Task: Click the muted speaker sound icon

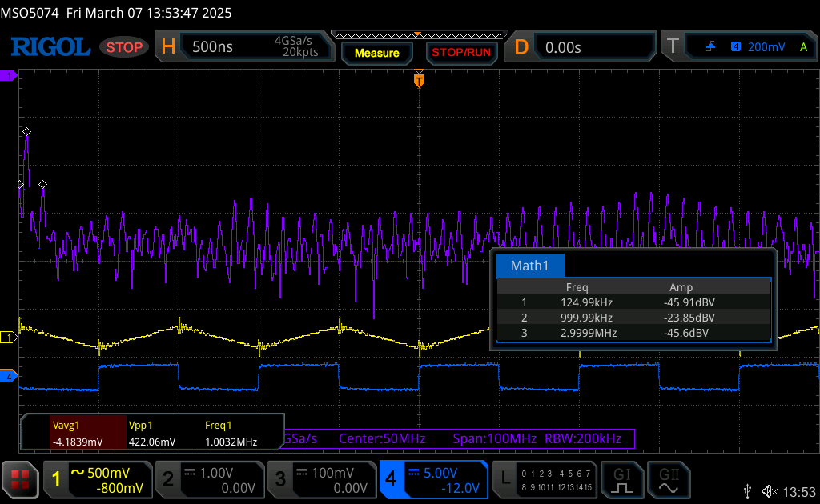Action: tap(769, 490)
